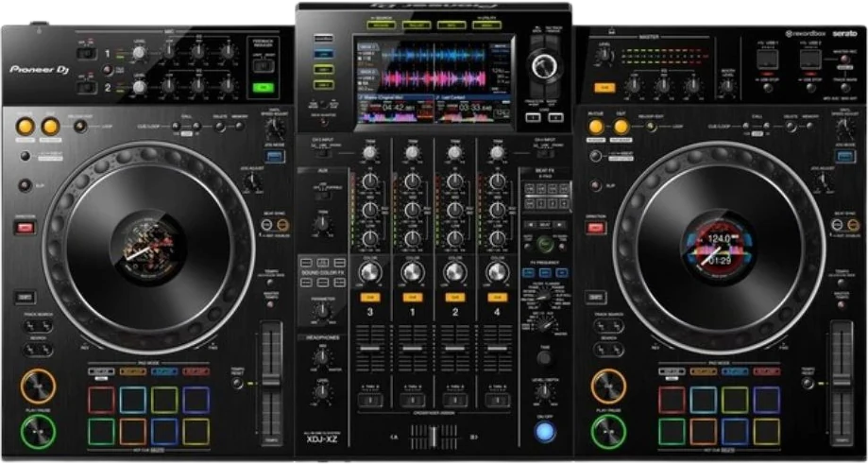Hit the Browse button above the display

[x=381, y=25]
